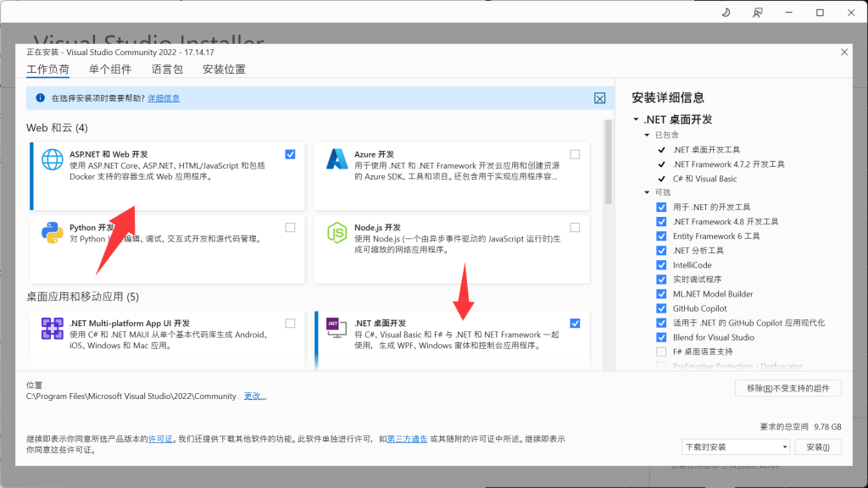
Task: Click the Node.js hexagon icon
Action: point(337,233)
